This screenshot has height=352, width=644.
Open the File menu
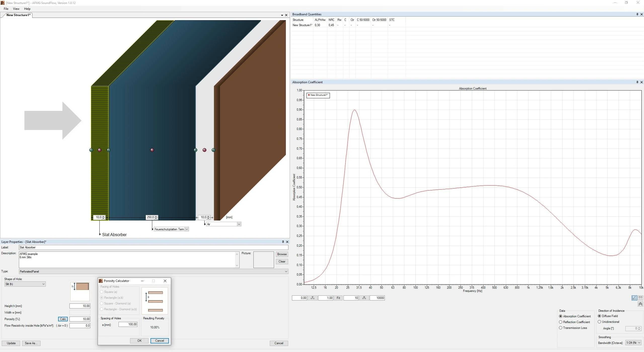(x=6, y=9)
